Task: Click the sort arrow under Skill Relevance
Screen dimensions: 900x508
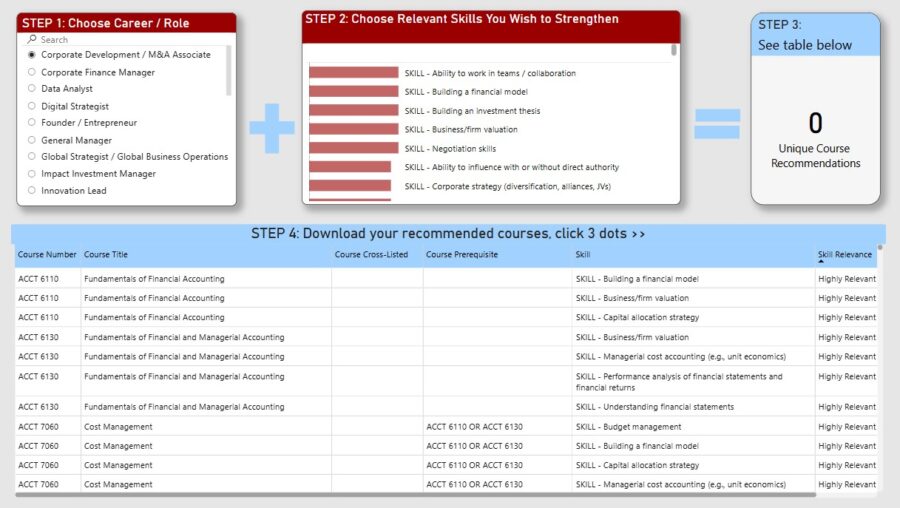Action: [x=821, y=262]
